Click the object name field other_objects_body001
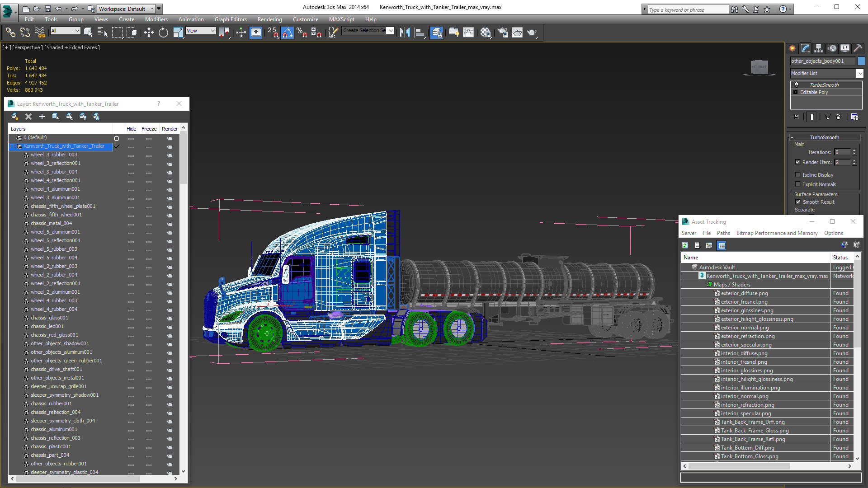 (823, 61)
